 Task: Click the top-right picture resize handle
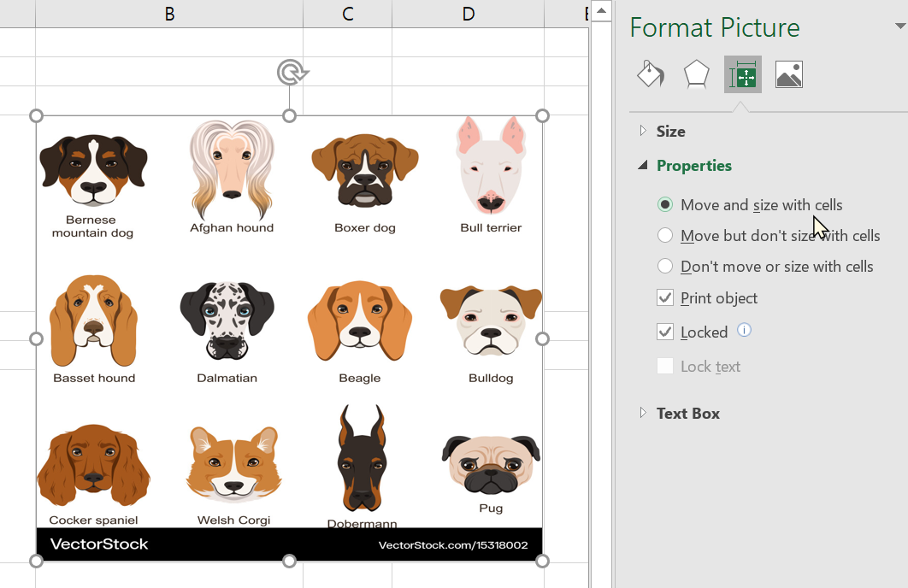tap(542, 115)
